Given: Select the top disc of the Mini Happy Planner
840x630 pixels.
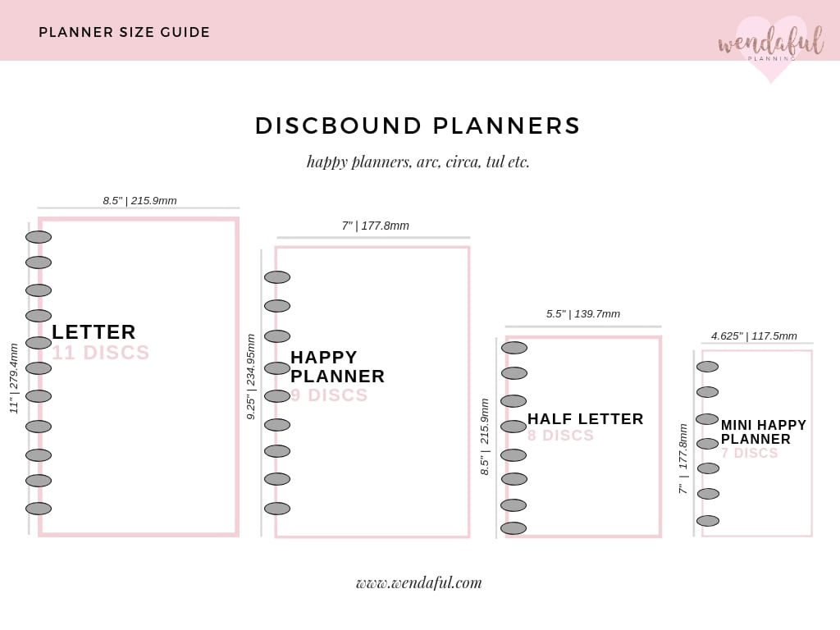Looking at the screenshot, I should pyautogui.click(x=707, y=367).
